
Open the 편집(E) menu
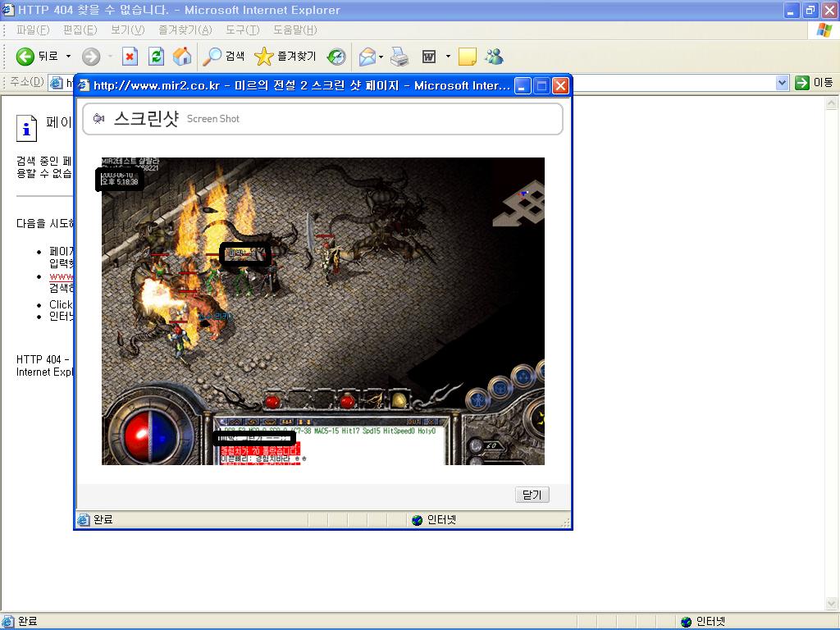click(x=80, y=30)
